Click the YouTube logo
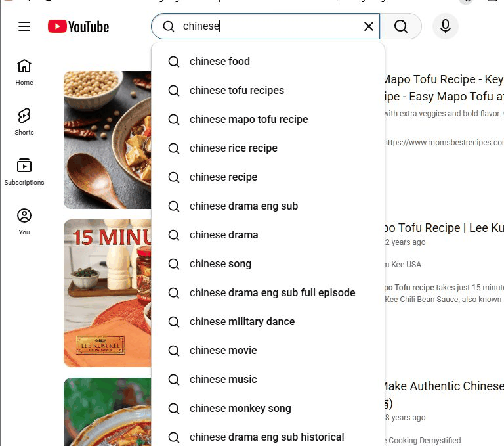Image resolution: width=504 pixels, height=446 pixels. pyautogui.click(x=79, y=26)
